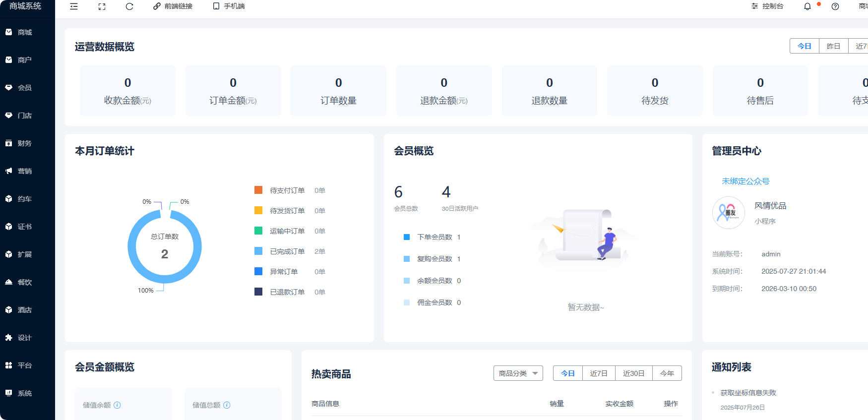Open the 财务 sidebar menu
868x420 pixels.
(x=25, y=143)
